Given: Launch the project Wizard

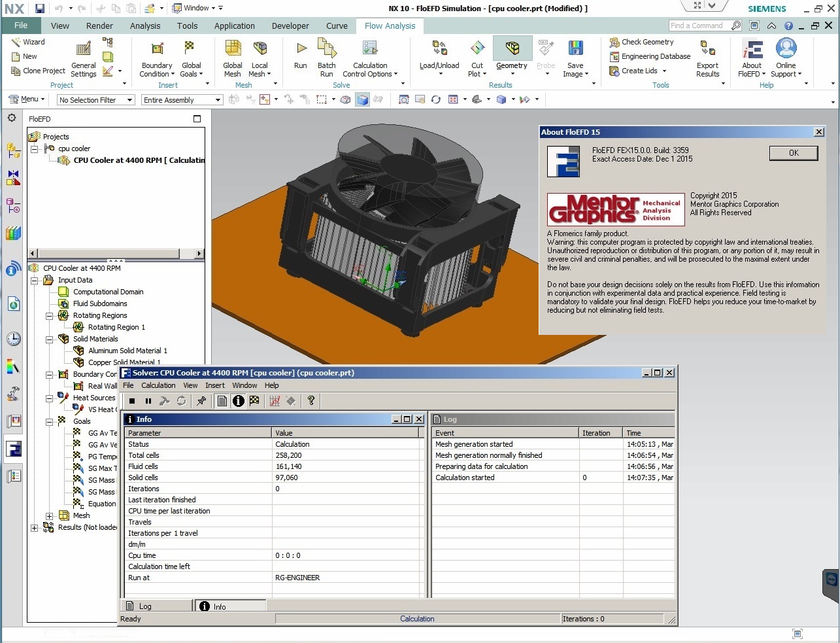Looking at the screenshot, I should (x=28, y=42).
